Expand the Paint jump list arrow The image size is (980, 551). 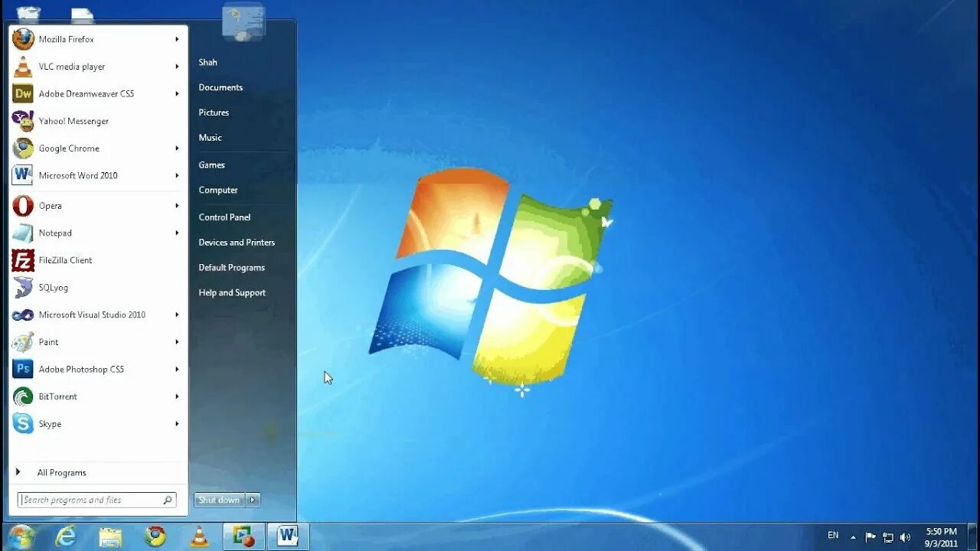[x=177, y=342]
